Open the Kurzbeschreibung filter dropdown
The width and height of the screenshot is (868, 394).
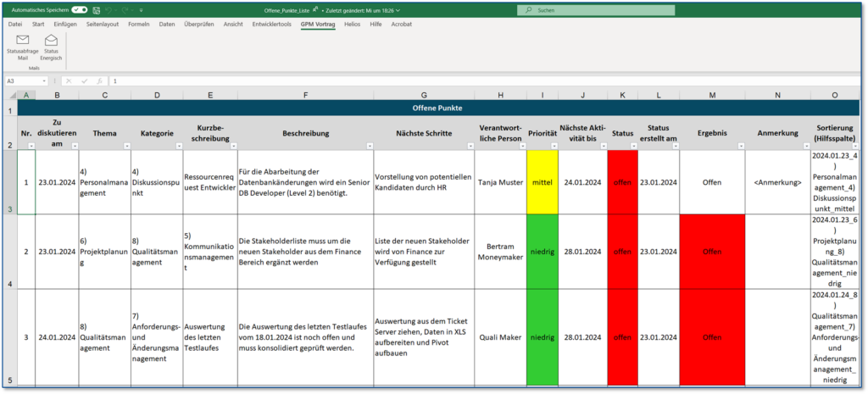[x=233, y=146]
